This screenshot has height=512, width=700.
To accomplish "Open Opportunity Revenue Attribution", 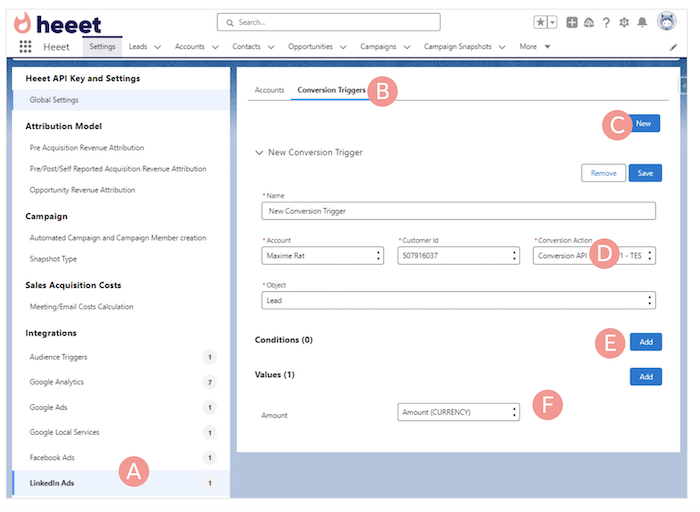I will click(82, 190).
